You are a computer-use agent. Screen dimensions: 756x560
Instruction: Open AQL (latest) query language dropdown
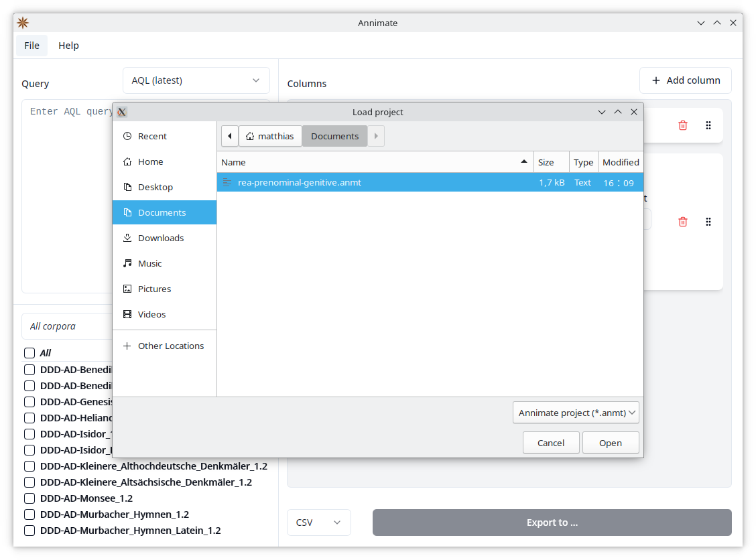pos(196,80)
